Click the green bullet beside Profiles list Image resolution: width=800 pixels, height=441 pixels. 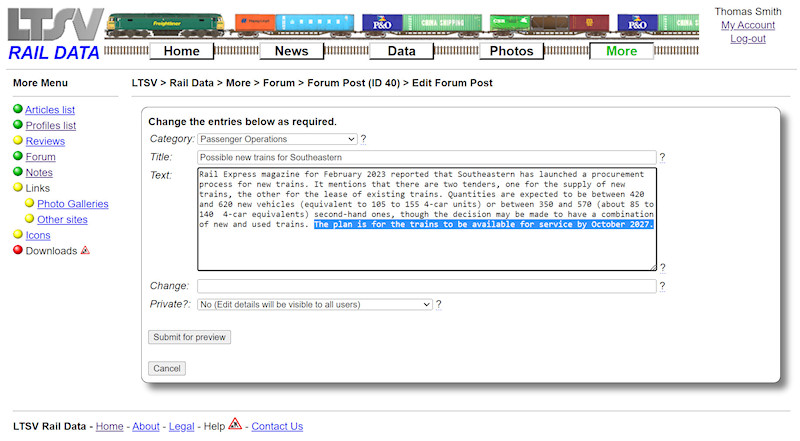(x=18, y=125)
